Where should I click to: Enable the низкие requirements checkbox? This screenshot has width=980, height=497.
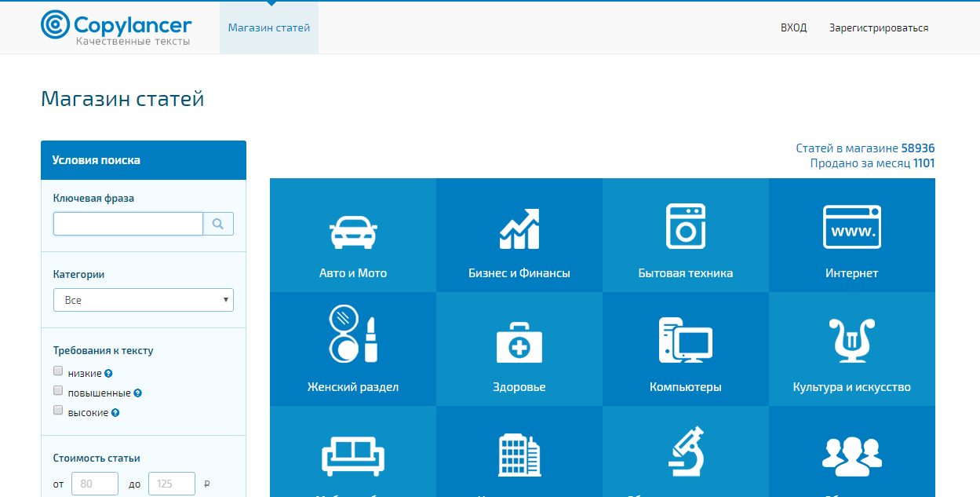coord(58,371)
